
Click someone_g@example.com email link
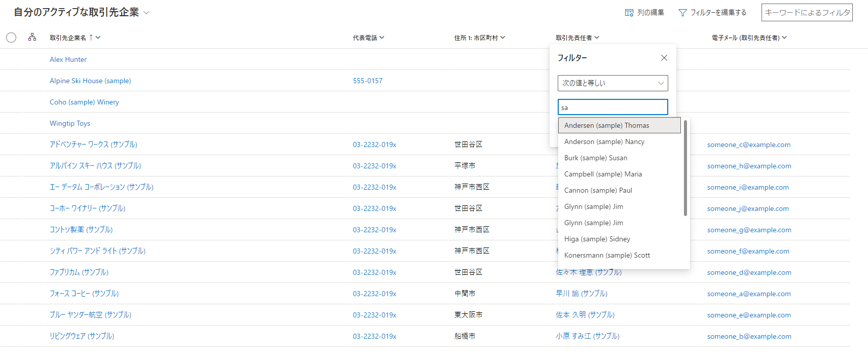(749, 230)
